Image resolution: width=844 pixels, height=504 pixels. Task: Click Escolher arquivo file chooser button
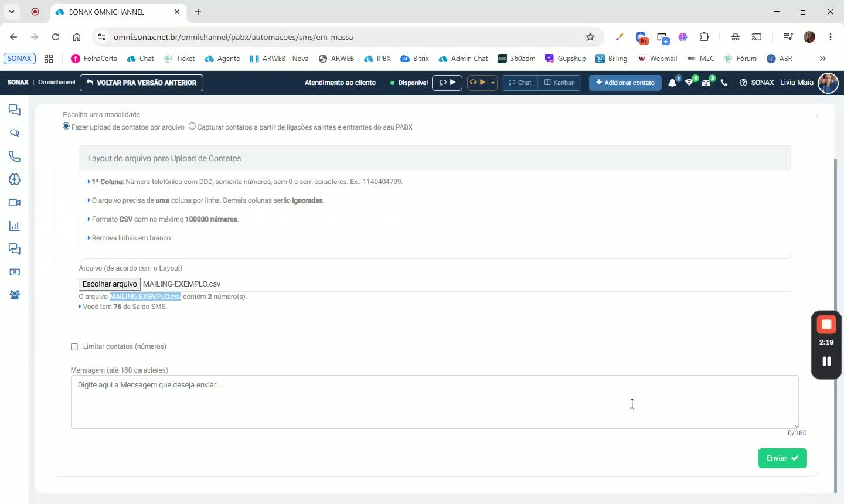click(110, 284)
